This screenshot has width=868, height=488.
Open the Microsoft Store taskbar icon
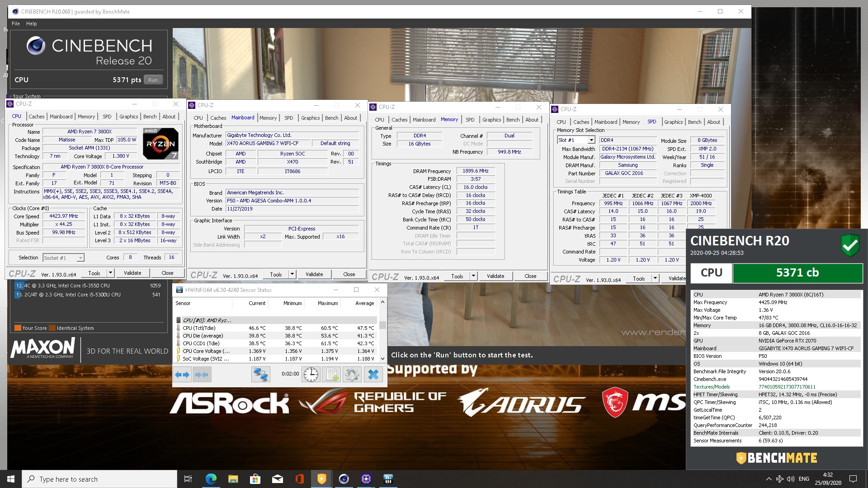255,479
